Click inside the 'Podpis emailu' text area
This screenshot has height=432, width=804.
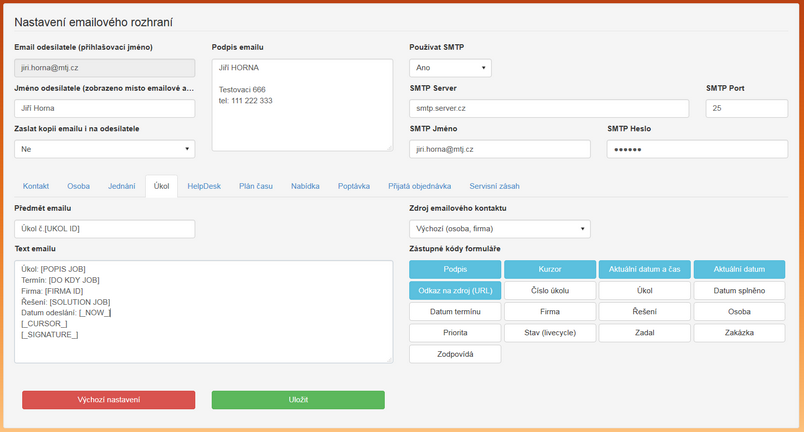coord(301,105)
